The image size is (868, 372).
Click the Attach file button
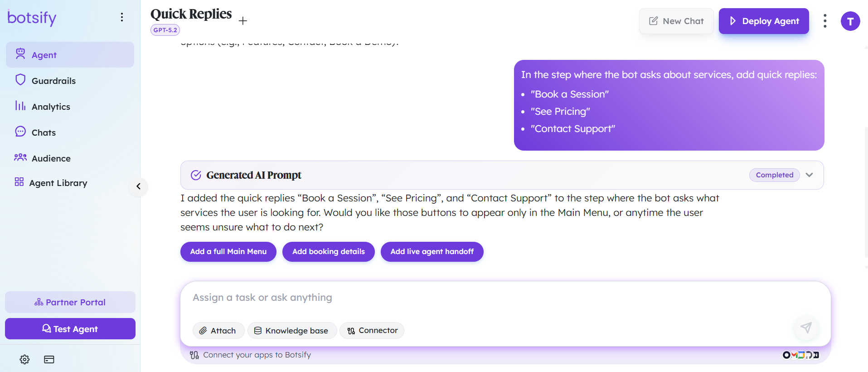point(218,331)
